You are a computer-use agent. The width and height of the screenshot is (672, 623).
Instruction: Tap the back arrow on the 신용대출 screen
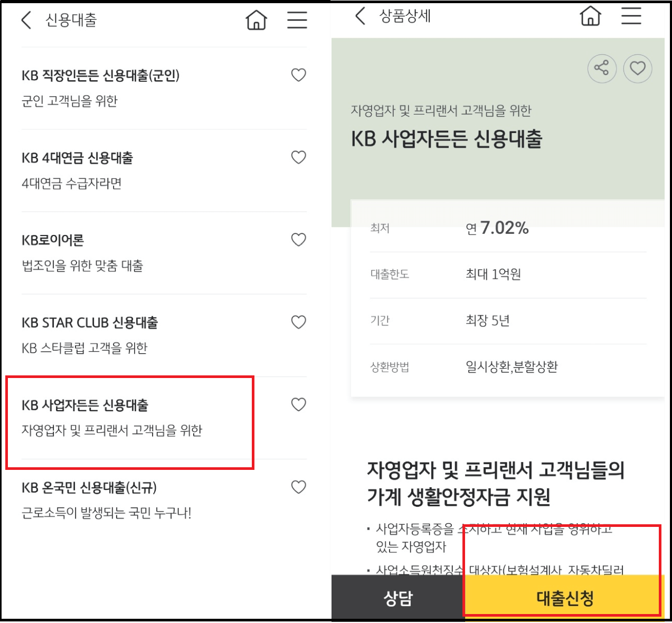pos(26,20)
